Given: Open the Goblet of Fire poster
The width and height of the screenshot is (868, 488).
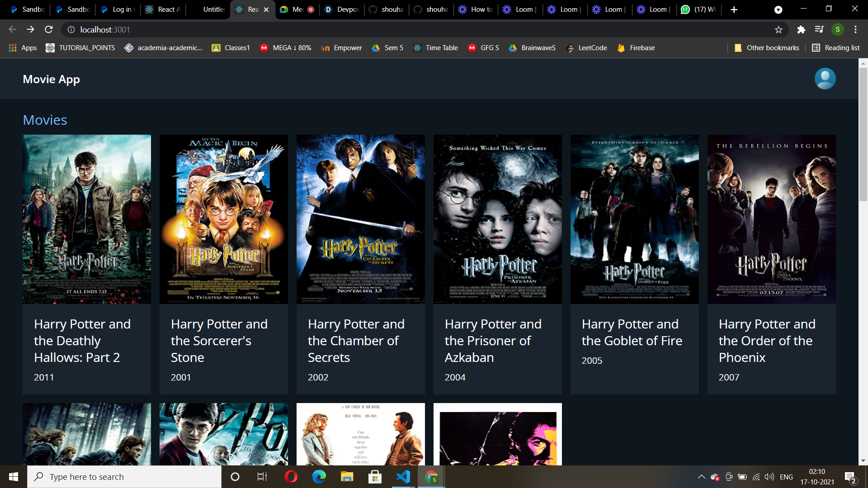Looking at the screenshot, I should click(x=634, y=219).
